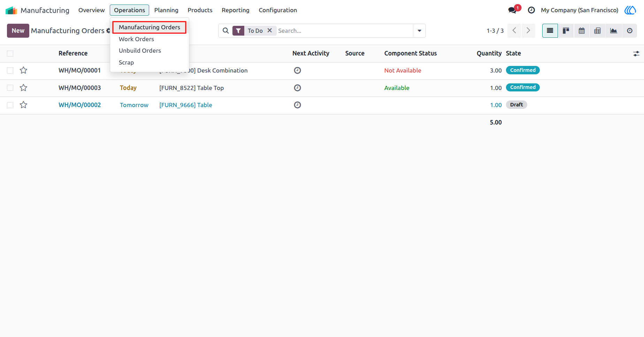This screenshot has height=337, width=644.
Task: Open the company switcher My Company (San Francisco)
Action: 580,10
